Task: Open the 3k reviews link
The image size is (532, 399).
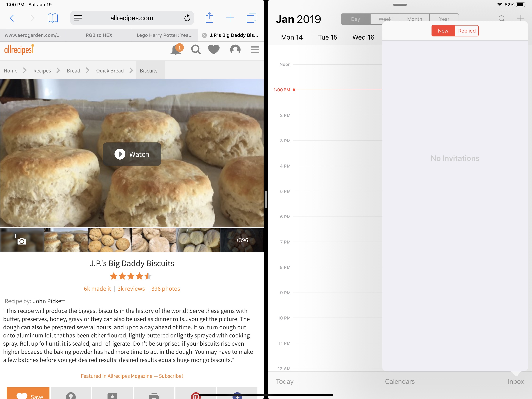Action: click(x=131, y=289)
